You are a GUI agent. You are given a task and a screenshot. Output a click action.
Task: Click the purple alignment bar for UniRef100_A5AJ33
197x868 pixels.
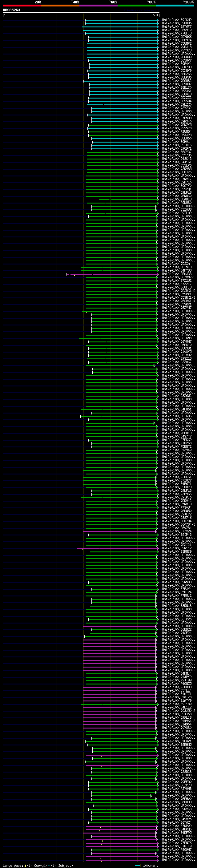[x=112, y=274]
